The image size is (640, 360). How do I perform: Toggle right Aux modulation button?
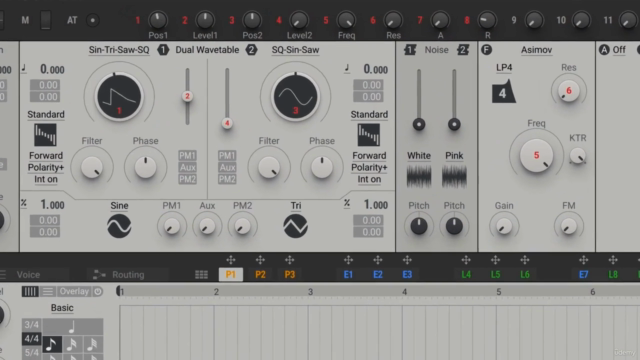(227, 167)
